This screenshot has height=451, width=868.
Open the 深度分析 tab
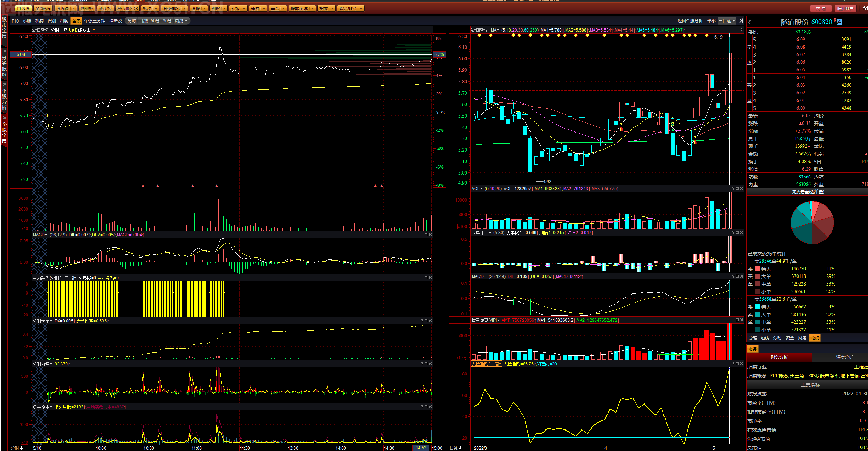[840, 357]
